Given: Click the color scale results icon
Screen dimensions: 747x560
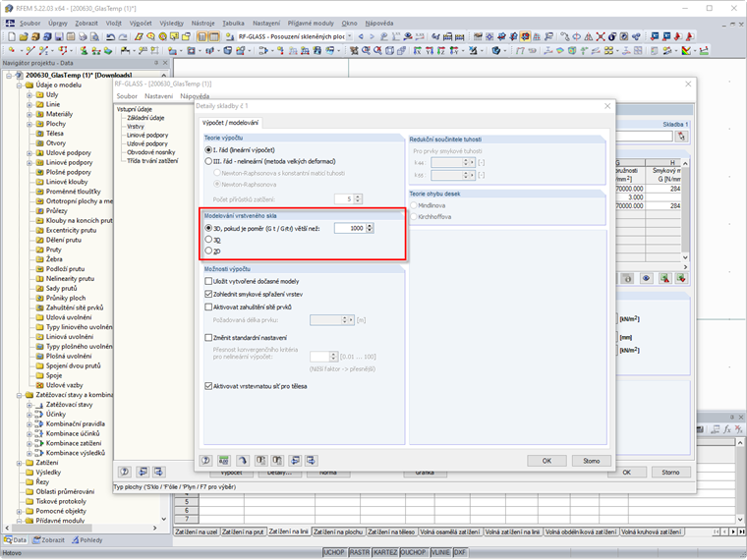Looking at the screenshot, I should 686,50.
